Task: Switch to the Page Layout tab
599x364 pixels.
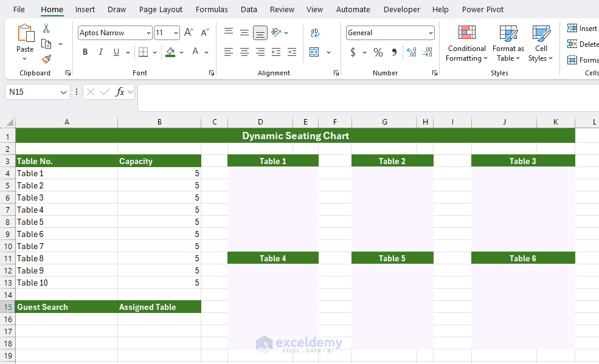Action: tap(161, 10)
